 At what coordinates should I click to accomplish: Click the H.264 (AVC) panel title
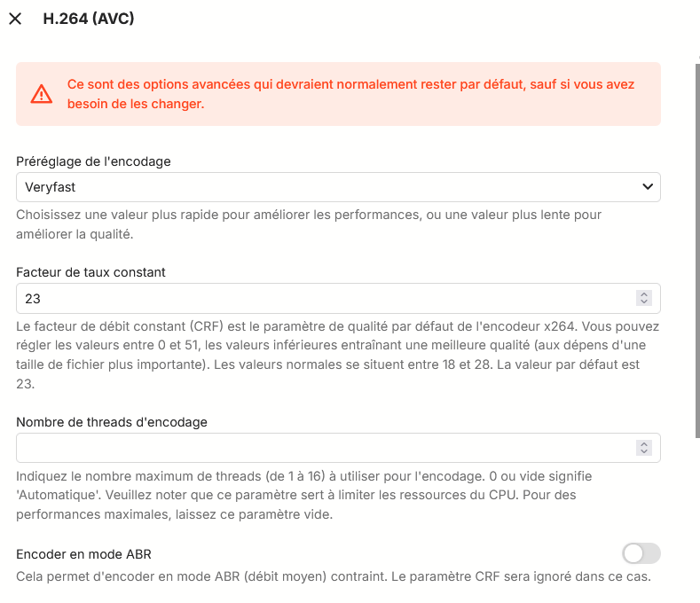pos(89,19)
